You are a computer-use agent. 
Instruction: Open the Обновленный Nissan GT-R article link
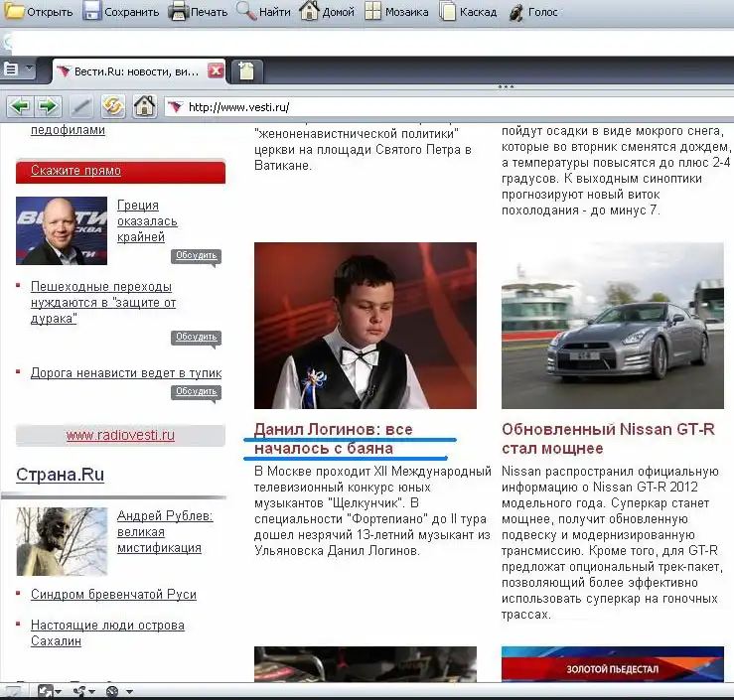pyautogui.click(x=608, y=438)
